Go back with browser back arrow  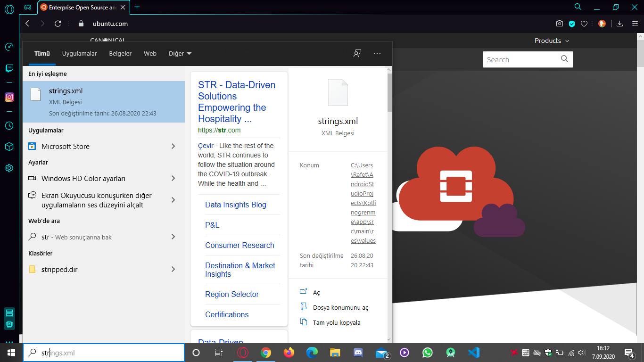pos(27,24)
